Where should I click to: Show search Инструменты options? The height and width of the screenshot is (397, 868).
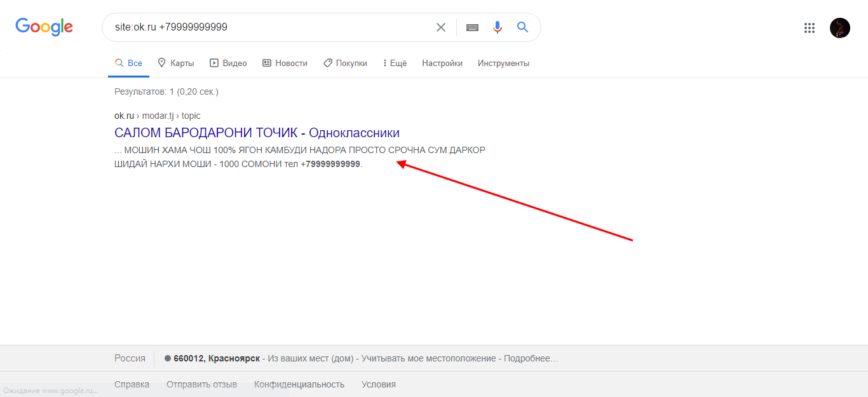pyautogui.click(x=503, y=63)
